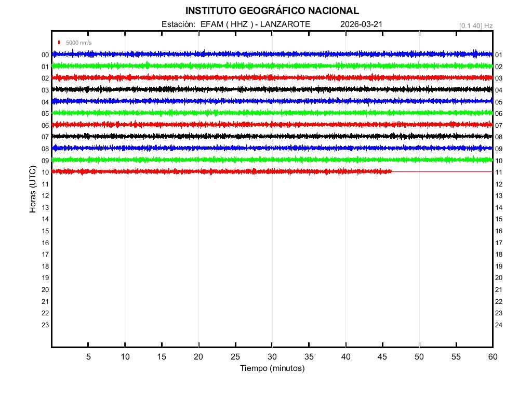Viewport: 532px width, 399px height.
Task: Select the 60 minute tick label
Action: pyautogui.click(x=492, y=356)
